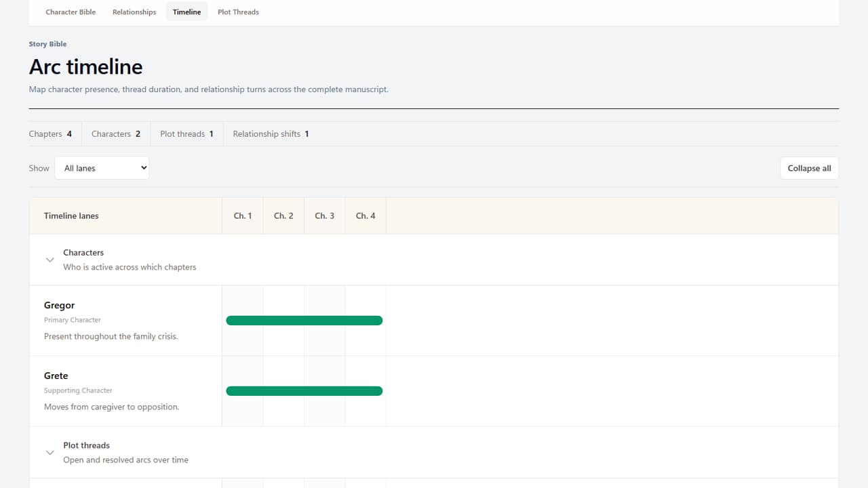Click Grete's green presence bar
Image resolution: width=868 pixels, height=488 pixels.
tap(304, 391)
